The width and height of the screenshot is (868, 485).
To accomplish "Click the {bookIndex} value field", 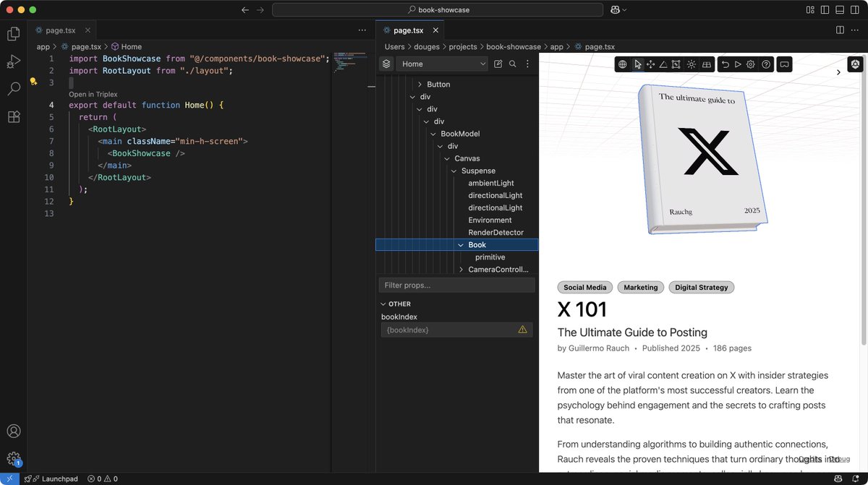I will click(x=456, y=330).
